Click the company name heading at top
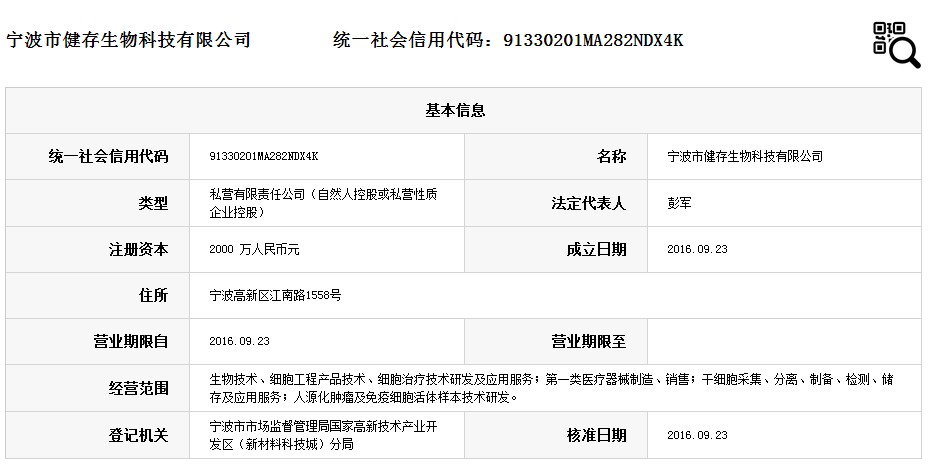The image size is (935, 469). pyautogui.click(x=128, y=41)
